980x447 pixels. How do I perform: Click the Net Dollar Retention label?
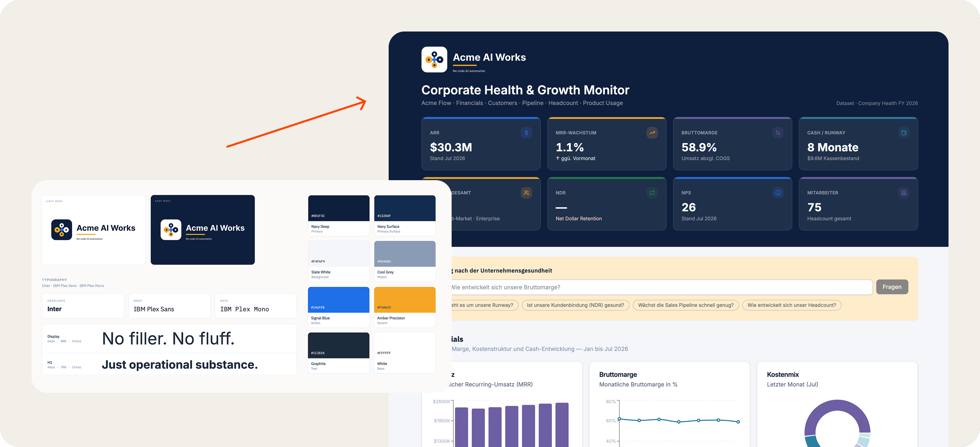(x=579, y=219)
